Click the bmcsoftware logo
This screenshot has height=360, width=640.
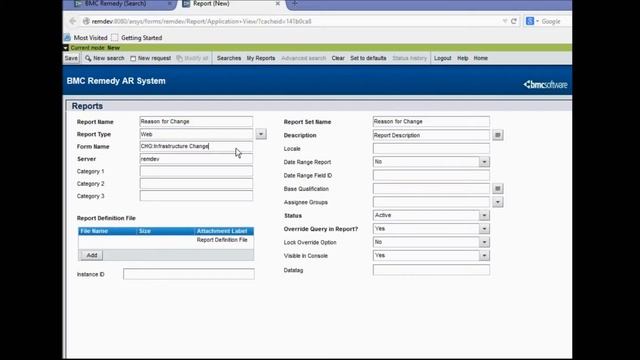tap(545, 84)
